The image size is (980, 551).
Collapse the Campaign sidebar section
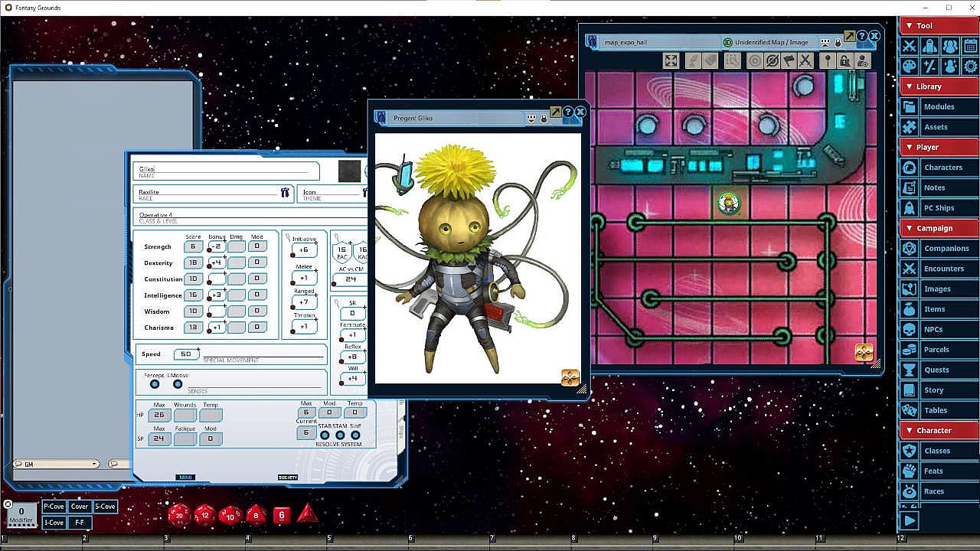(939, 228)
